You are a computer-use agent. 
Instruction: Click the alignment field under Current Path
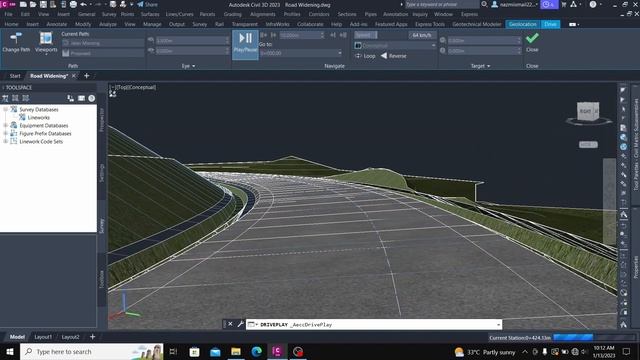(x=103, y=43)
